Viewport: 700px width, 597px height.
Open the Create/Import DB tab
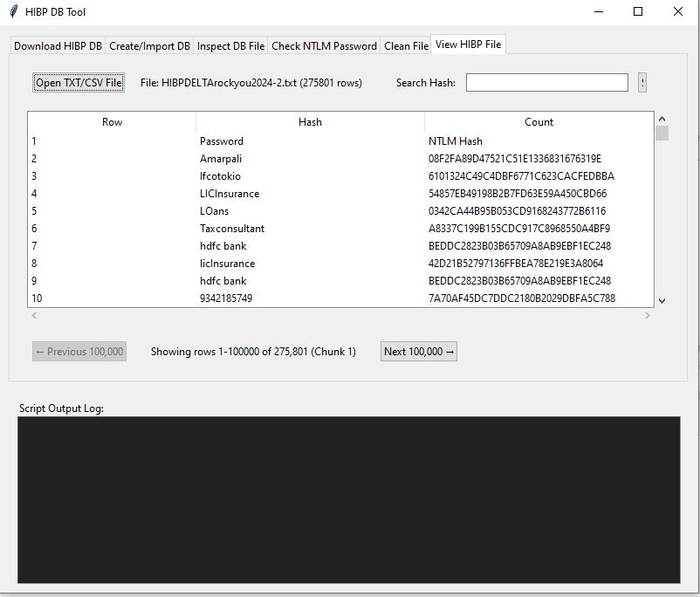tap(149, 46)
